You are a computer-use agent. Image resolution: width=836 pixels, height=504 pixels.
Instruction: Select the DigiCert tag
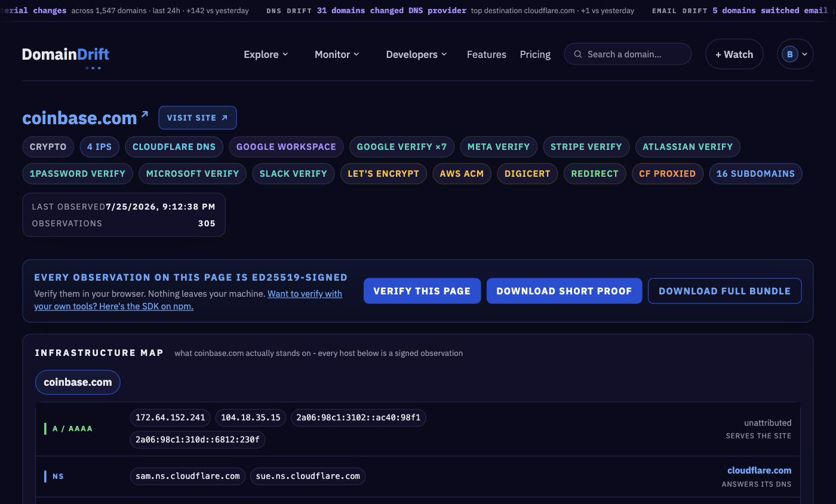point(527,174)
